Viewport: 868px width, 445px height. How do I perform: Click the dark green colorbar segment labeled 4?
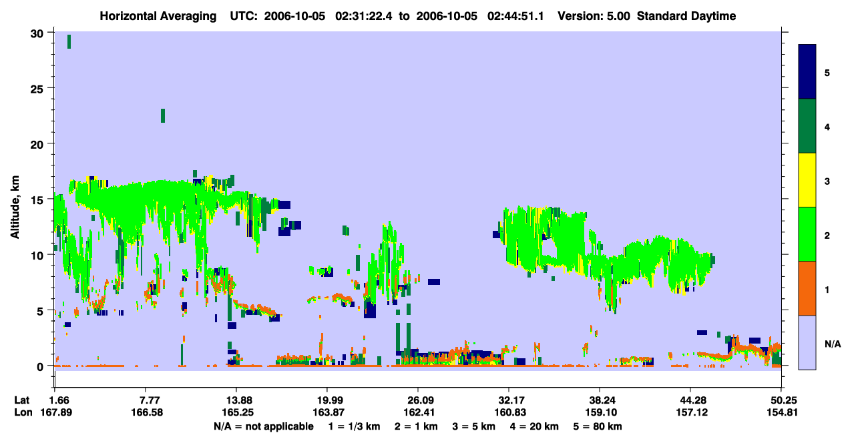coord(808,125)
